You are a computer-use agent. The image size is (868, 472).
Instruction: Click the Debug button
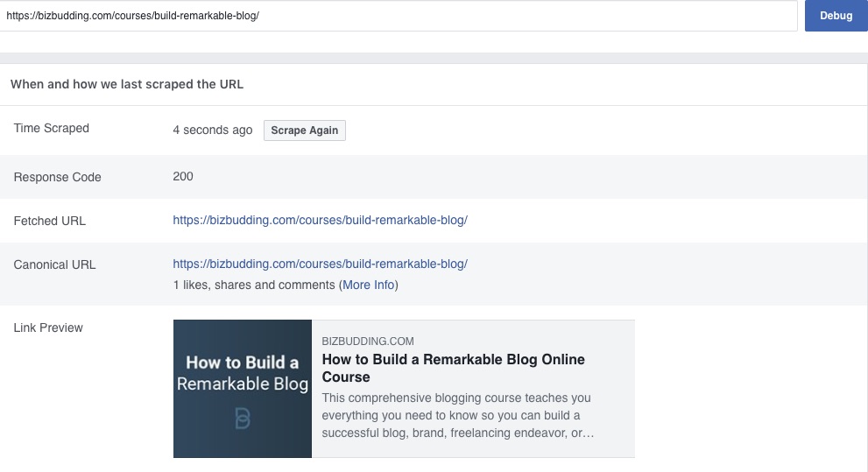pos(836,16)
